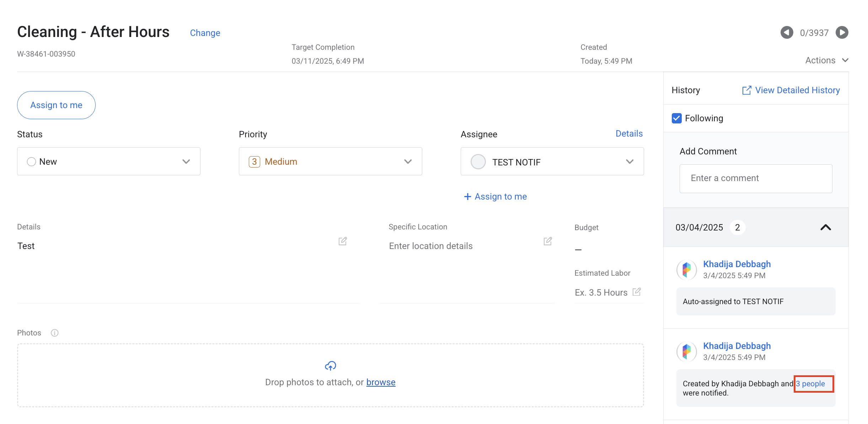This screenshot has width=868, height=424.
Task: Go to previous work order arrow
Action: [x=786, y=33]
